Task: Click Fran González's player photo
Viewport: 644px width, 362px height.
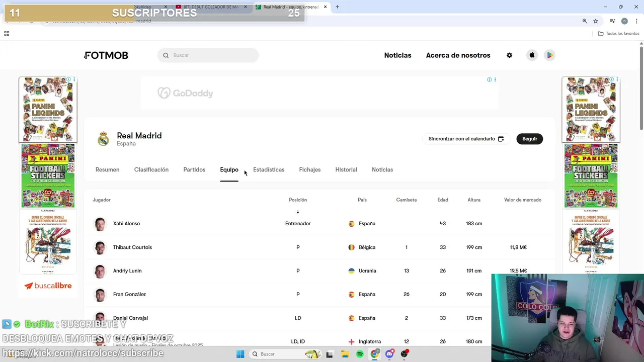Action: click(100, 295)
